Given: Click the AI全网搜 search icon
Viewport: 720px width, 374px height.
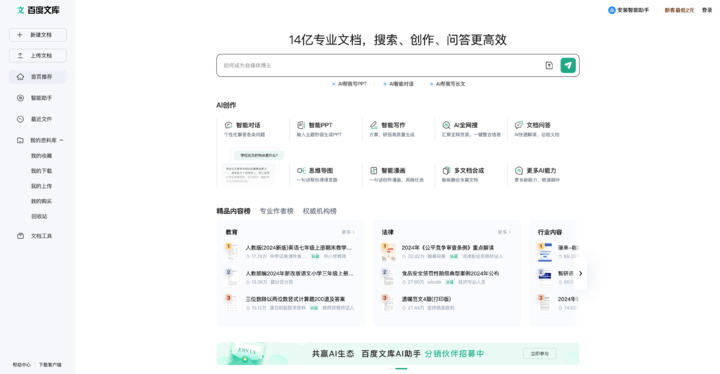Looking at the screenshot, I should [446, 125].
